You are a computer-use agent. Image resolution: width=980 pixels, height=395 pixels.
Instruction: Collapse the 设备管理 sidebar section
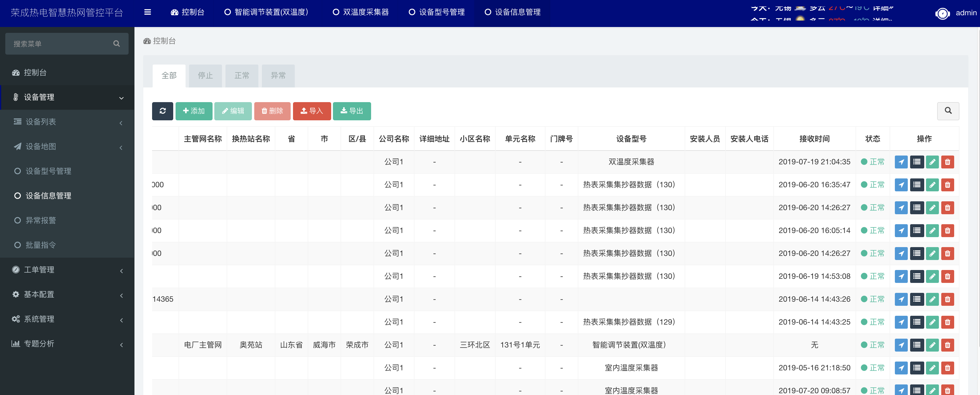67,97
